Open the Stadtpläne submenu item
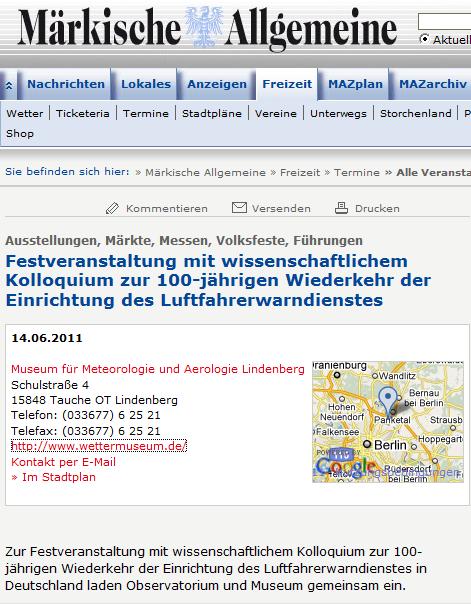The height and width of the screenshot is (604, 471). [212, 114]
